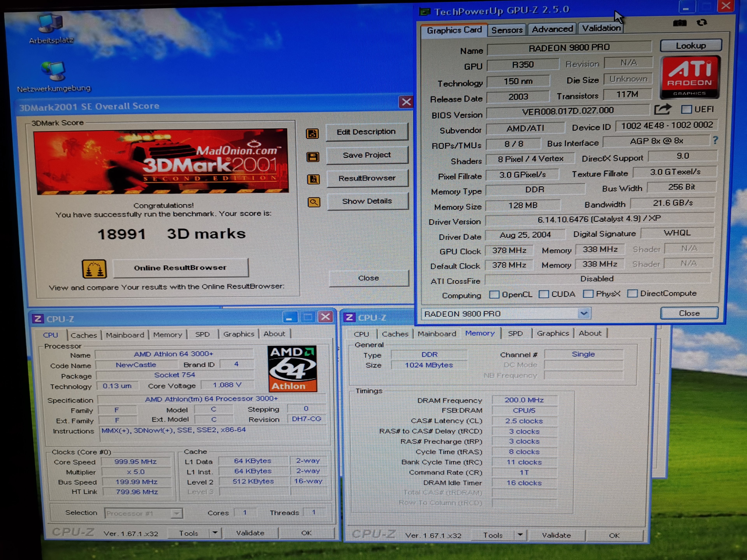Expand the Processor #1 selection dropdown
Screen dimensions: 747x560
point(176,513)
